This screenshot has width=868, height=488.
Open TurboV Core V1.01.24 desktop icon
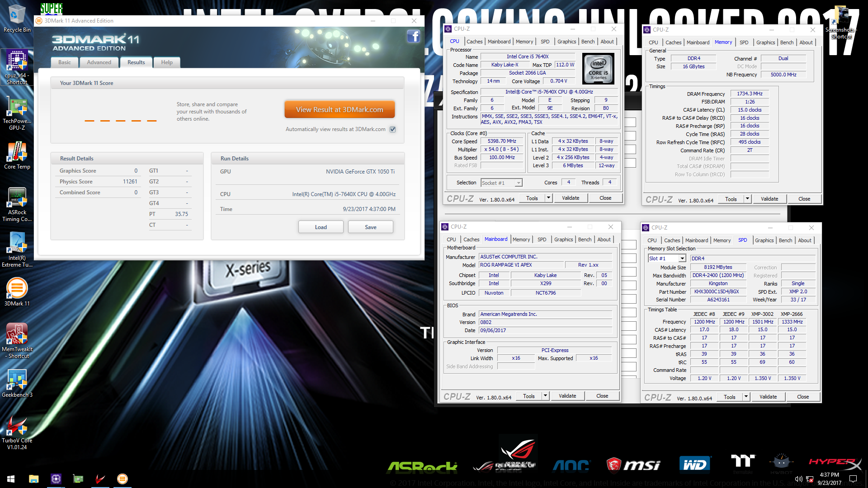point(17,432)
